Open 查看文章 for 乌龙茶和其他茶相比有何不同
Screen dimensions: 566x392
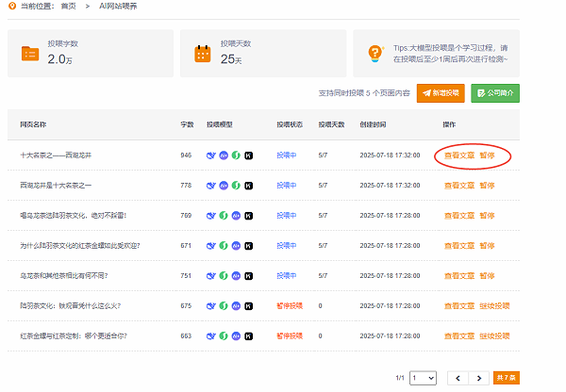click(x=459, y=276)
